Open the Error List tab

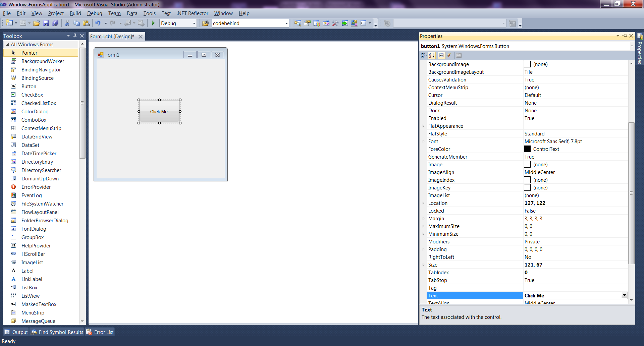pos(100,332)
